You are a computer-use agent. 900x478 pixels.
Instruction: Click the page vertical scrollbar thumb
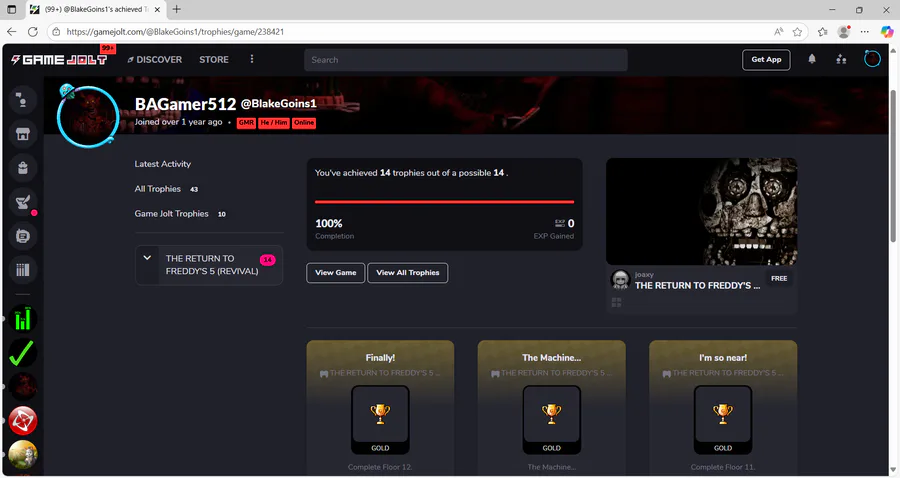point(893,166)
